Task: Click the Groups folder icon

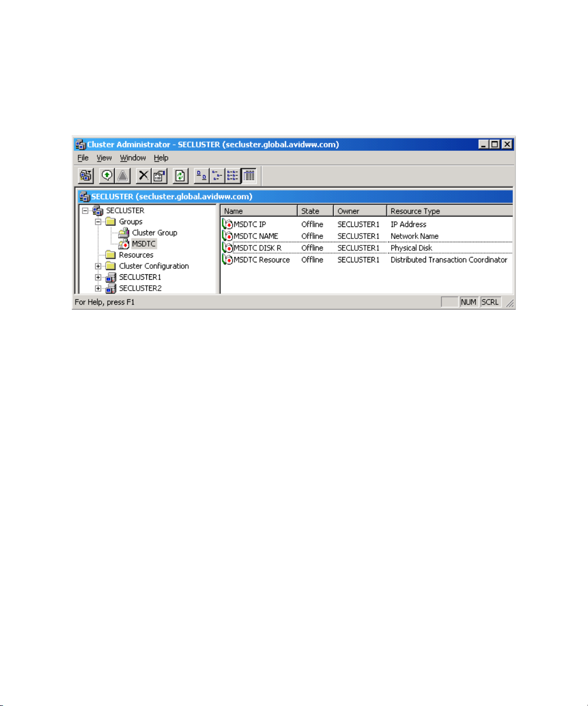Action: (x=110, y=222)
